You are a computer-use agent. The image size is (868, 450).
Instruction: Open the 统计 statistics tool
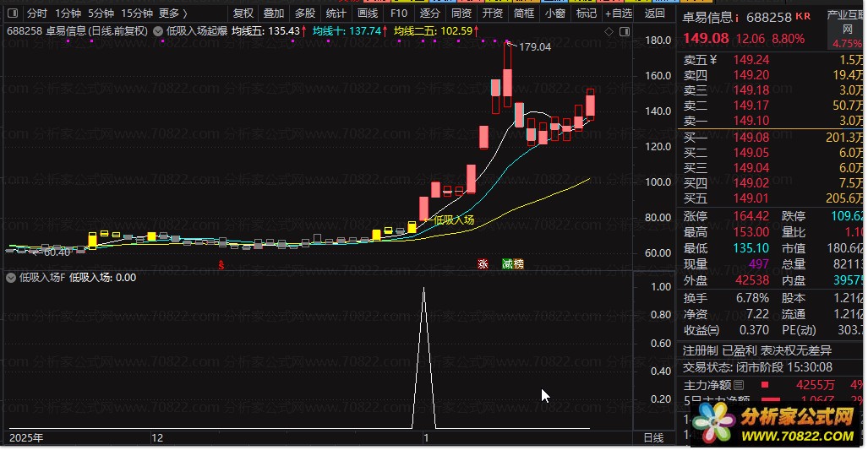coord(336,14)
